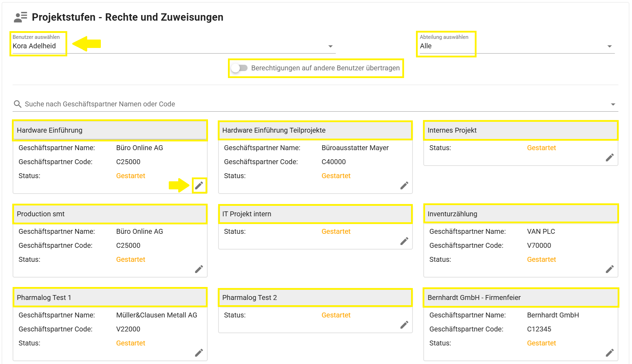Viewport: 632px width, 364px height.
Task: Edit the Hardware Einführung Teilprojekte card
Action: tap(404, 185)
